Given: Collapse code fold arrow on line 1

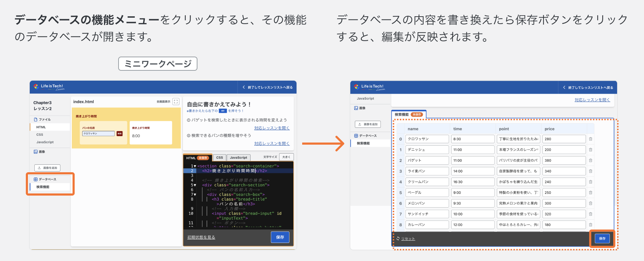Looking at the screenshot, I should 195,166.
